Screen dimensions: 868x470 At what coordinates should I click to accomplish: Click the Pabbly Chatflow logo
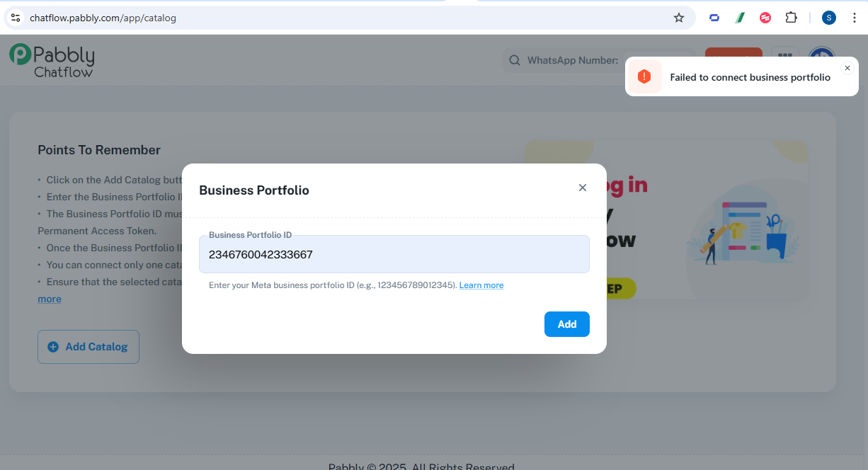52,60
